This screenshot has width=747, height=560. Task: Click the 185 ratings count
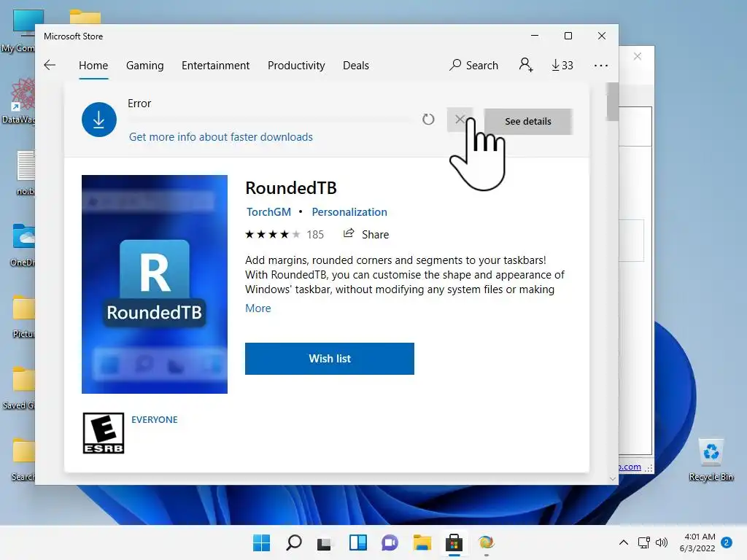[315, 234]
